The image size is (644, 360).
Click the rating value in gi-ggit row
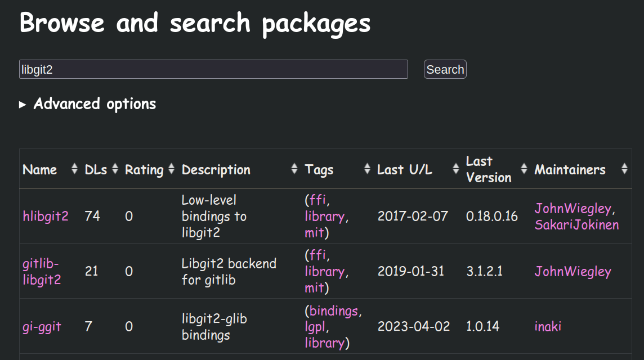[129, 326]
